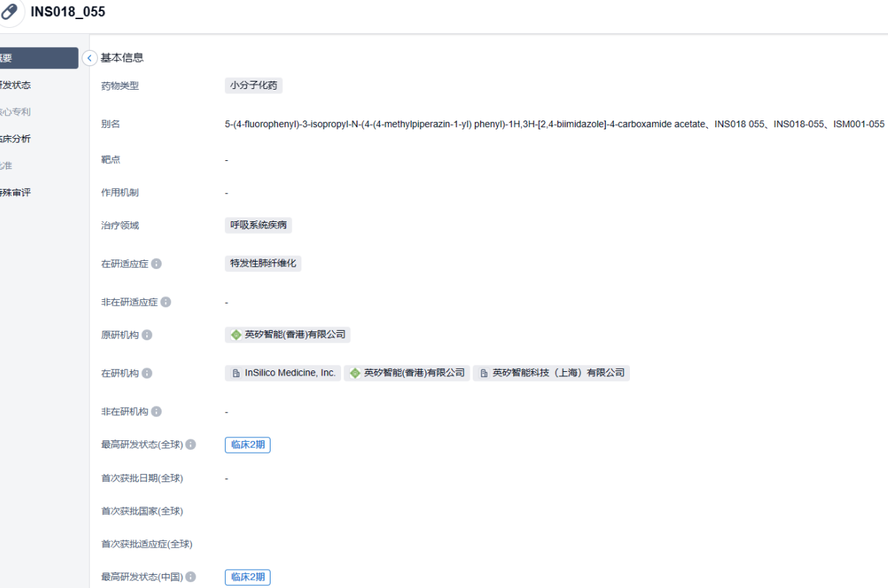Screen dimensions: 888x588
Task: Open the 特发性肺纤维化 indication tag
Action: 263,263
